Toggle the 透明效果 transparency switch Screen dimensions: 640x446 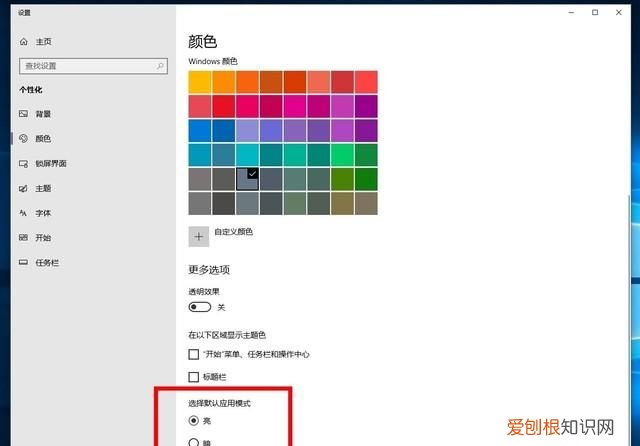point(200,307)
